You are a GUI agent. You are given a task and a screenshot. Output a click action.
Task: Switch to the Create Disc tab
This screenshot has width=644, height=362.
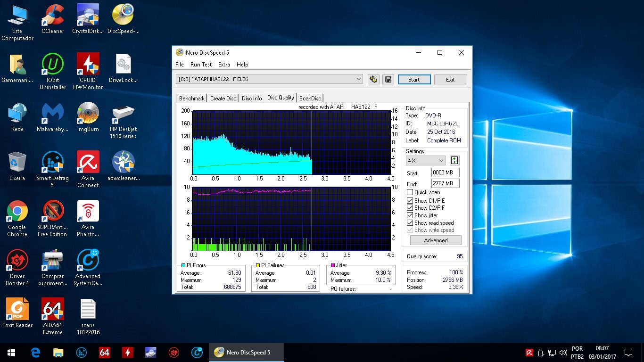click(x=223, y=99)
